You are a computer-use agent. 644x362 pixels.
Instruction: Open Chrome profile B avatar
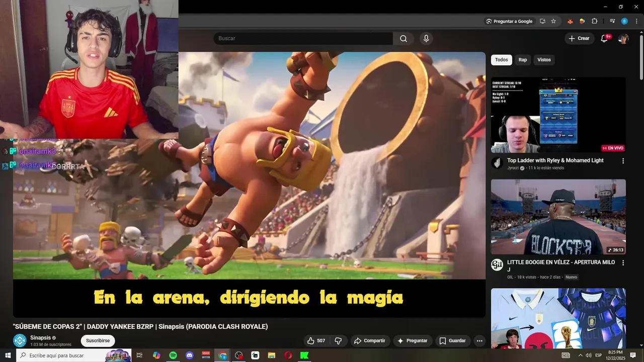pos(624,21)
